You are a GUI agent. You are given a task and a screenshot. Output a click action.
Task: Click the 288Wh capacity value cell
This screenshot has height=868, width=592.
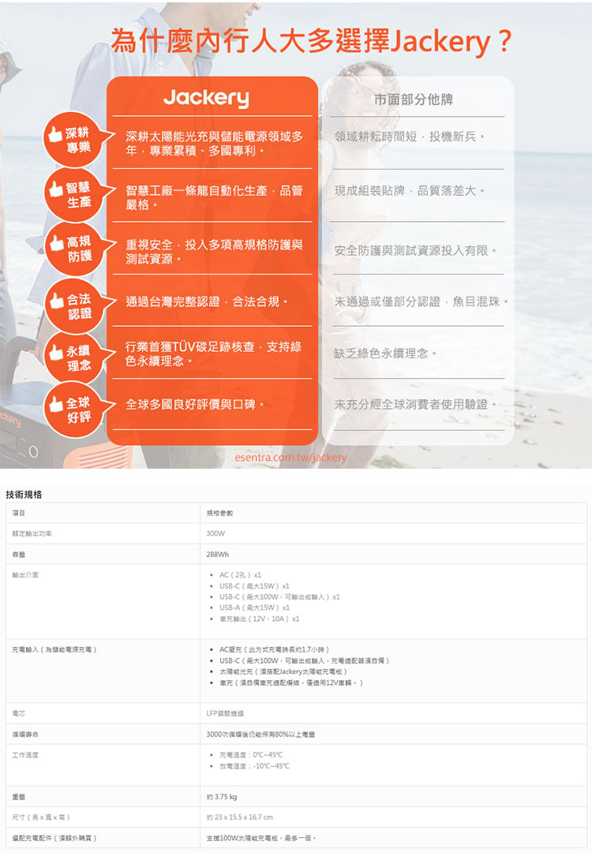tap(215, 554)
